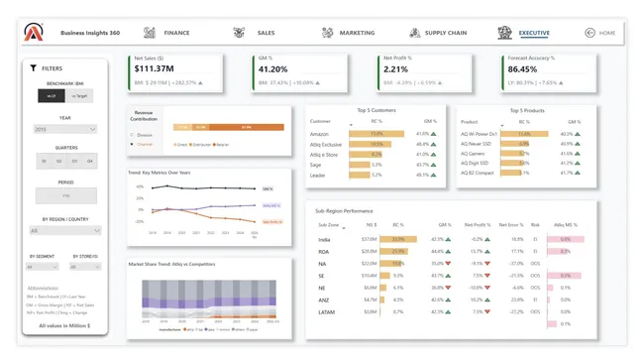Select the Division radio option
The height and width of the screenshot is (363, 644).
pyautogui.click(x=132, y=135)
